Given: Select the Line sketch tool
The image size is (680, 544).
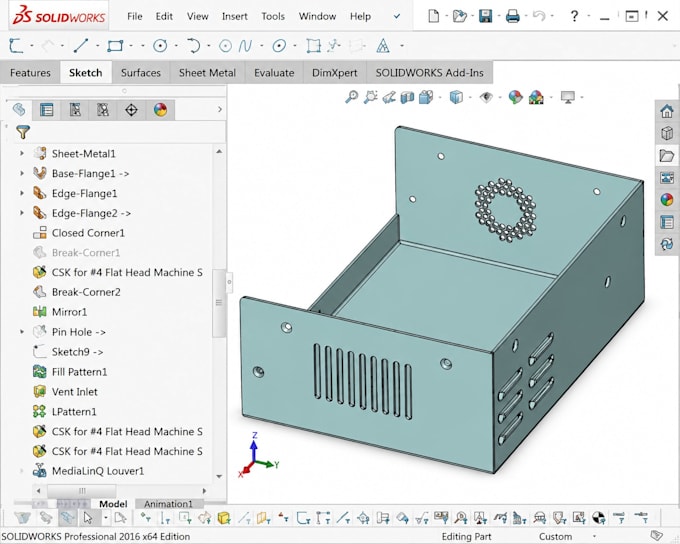Looking at the screenshot, I should click(81, 46).
